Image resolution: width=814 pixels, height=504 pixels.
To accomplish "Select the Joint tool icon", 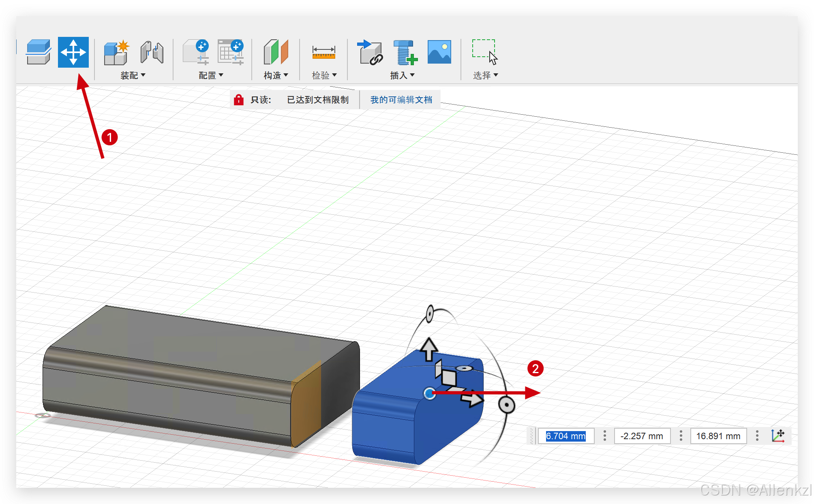I will [152, 53].
